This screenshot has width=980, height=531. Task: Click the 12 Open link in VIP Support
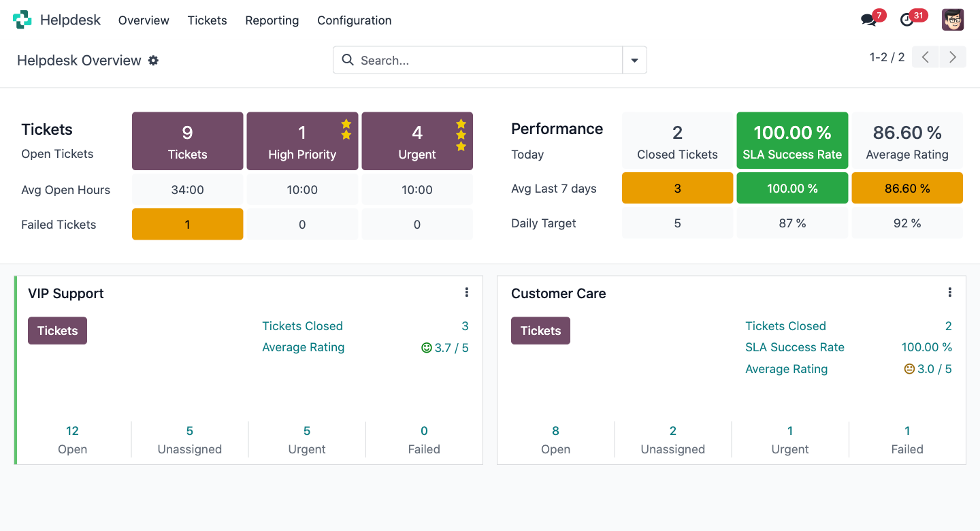point(72,430)
